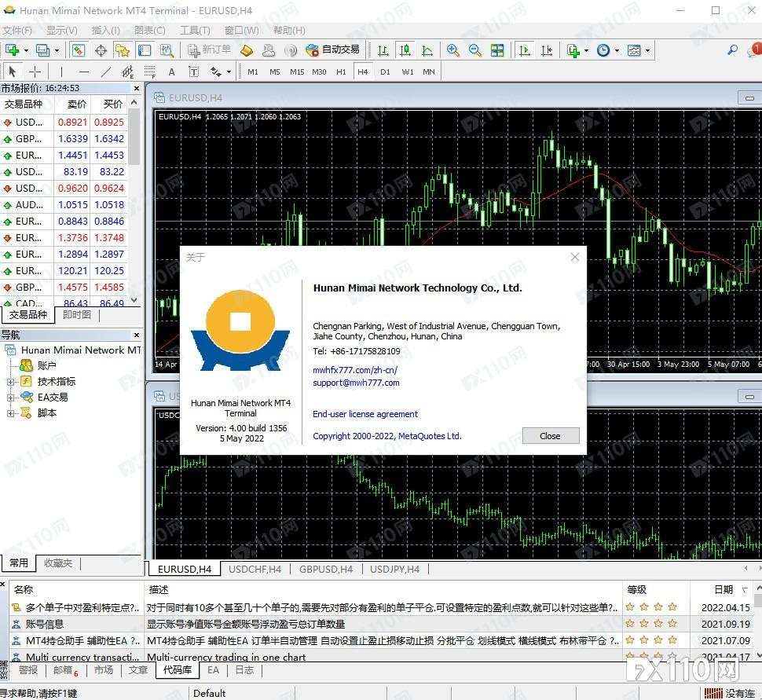Open the Periods clock dropdown arrow
The image size is (762, 700).
point(617,50)
